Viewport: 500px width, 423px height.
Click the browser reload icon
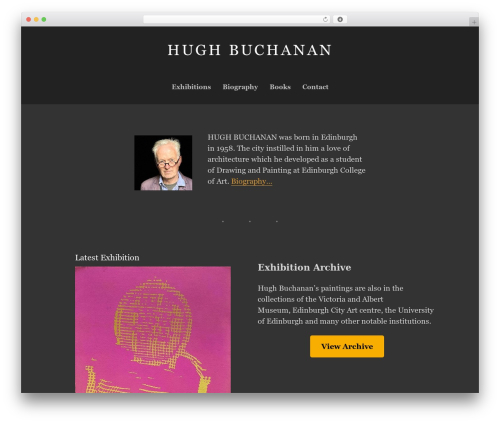tap(325, 19)
